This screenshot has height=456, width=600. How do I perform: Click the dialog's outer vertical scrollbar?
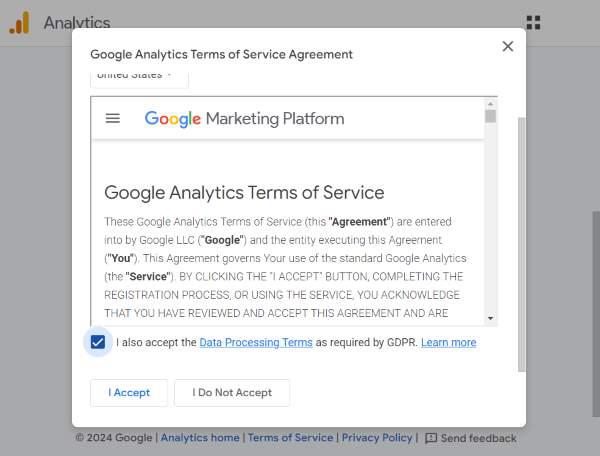pyautogui.click(x=519, y=240)
